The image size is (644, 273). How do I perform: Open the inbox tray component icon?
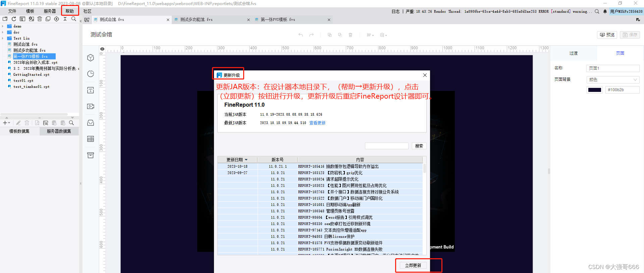(x=91, y=123)
